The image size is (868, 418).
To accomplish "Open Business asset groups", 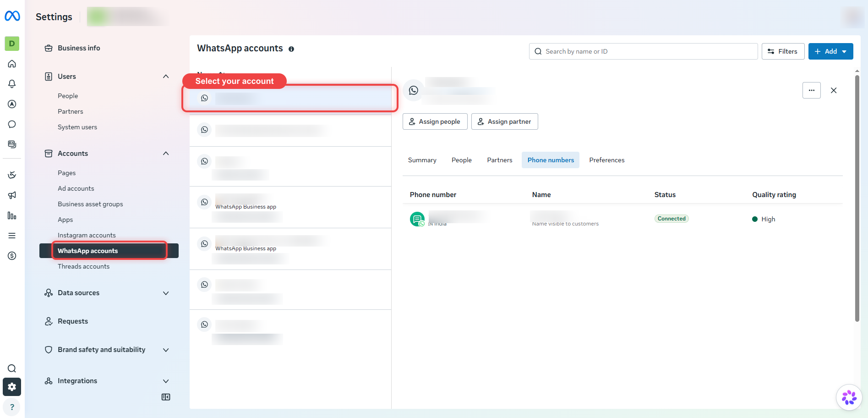I will 90,204.
